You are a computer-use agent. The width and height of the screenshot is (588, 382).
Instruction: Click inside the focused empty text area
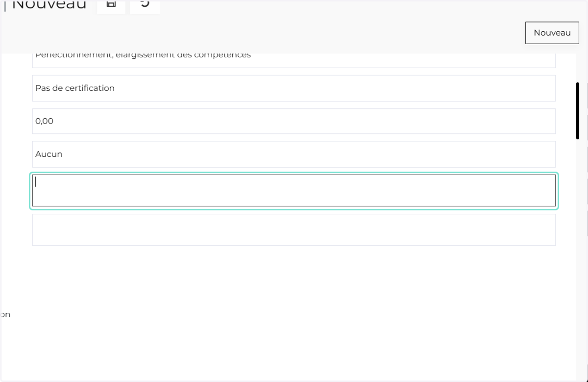(x=294, y=190)
